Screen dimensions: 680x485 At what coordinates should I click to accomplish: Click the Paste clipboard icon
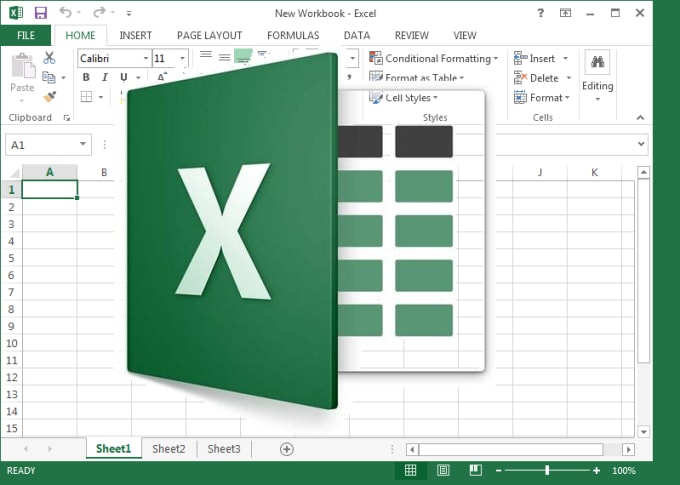coord(23,66)
